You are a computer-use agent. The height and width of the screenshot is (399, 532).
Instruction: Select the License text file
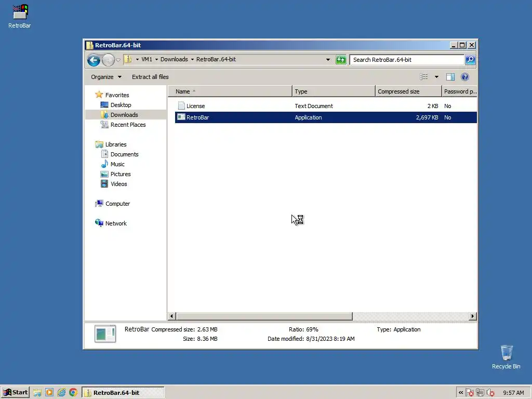tap(196, 106)
